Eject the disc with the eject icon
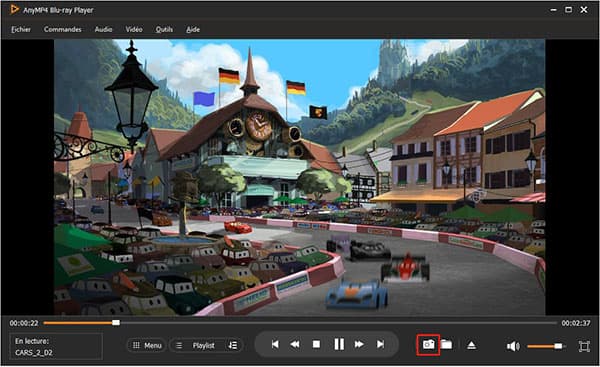Image resolution: width=600 pixels, height=367 pixels. [x=471, y=345]
